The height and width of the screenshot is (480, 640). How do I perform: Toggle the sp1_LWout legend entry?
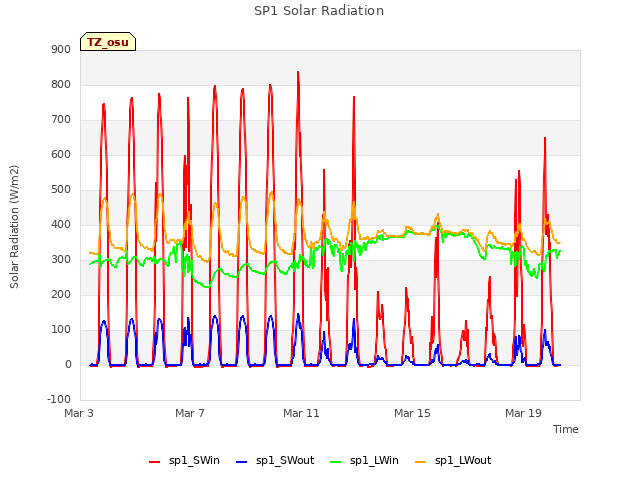pyautogui.click(x=453, y=460)
